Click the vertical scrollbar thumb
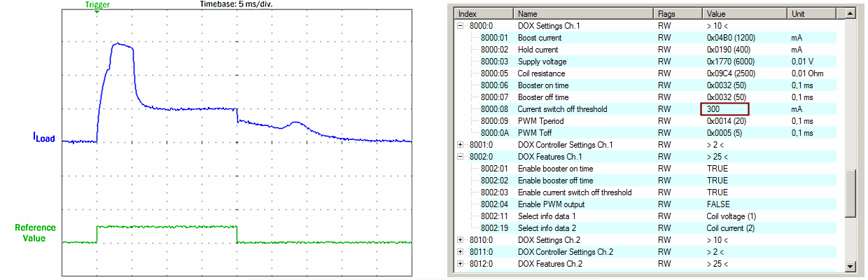868x280 pixels. click(x=850, y=193)
